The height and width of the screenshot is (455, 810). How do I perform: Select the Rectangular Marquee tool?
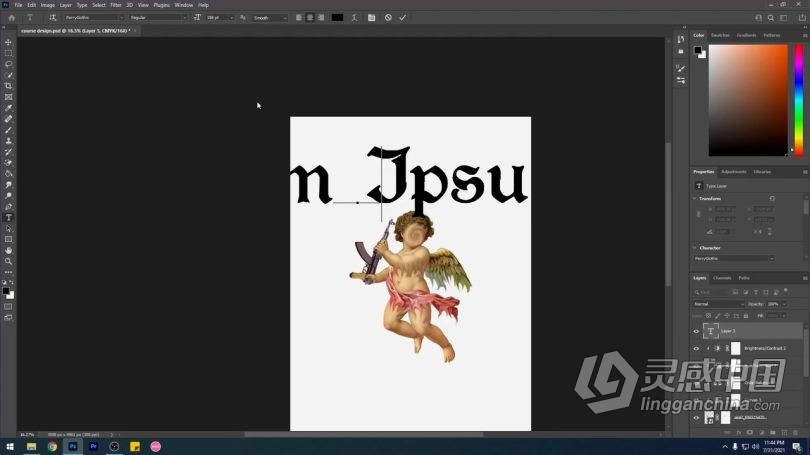point(8,53)
